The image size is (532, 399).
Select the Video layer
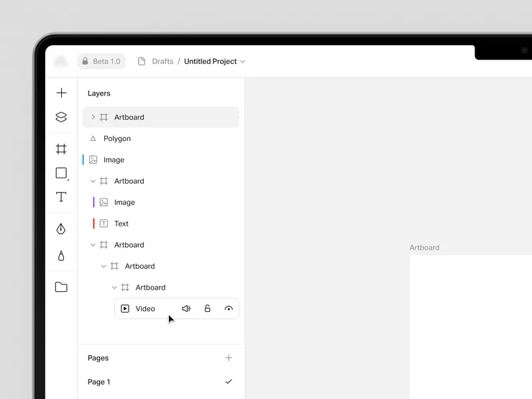177,308
